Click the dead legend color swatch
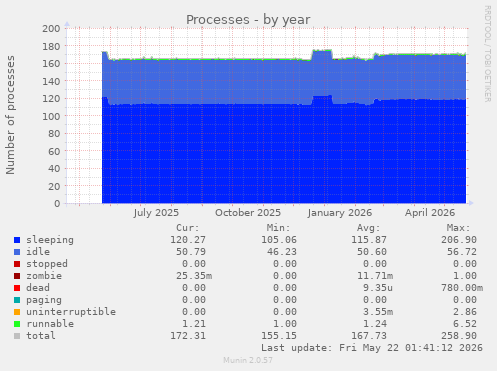Screen dimensions: 497x371 click(x=17, y=288)
